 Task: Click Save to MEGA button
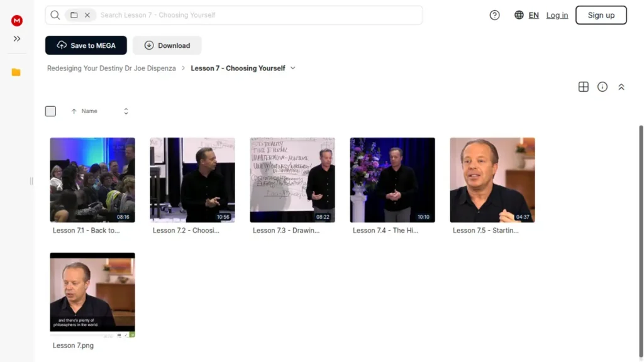pos(86,45)
